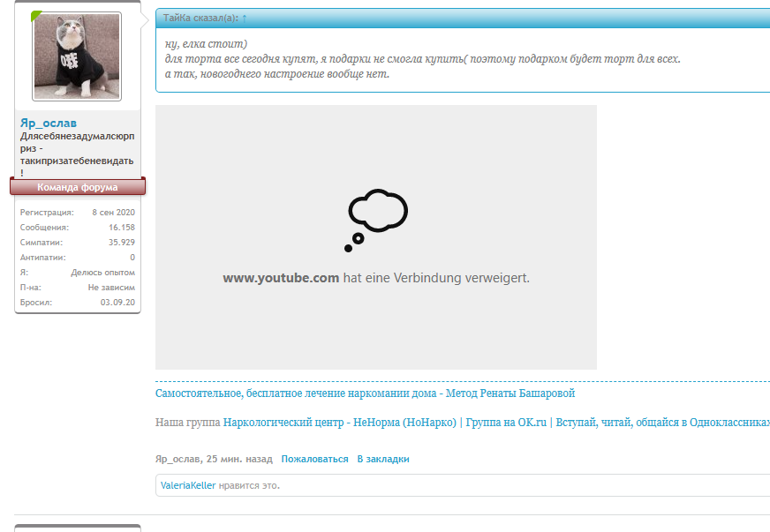Click the Симпатии count 35.929
The image size is (770, 532).
122,243
